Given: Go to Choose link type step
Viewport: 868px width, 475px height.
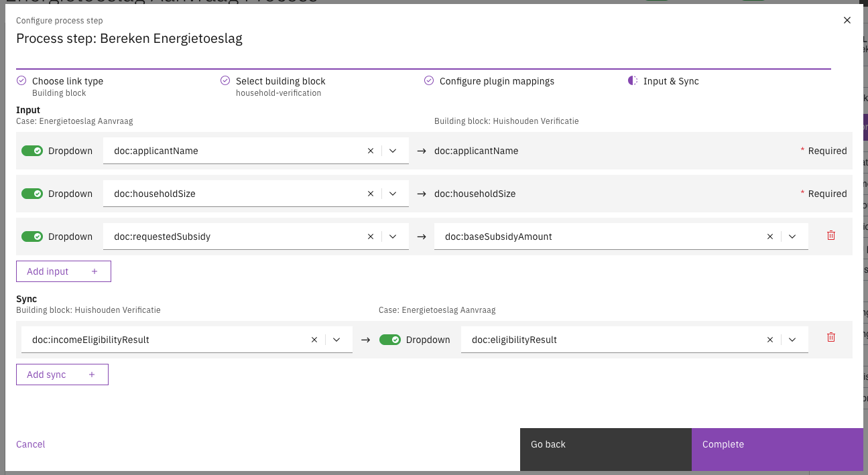Looking at the screenshot, I should (67, 81).
